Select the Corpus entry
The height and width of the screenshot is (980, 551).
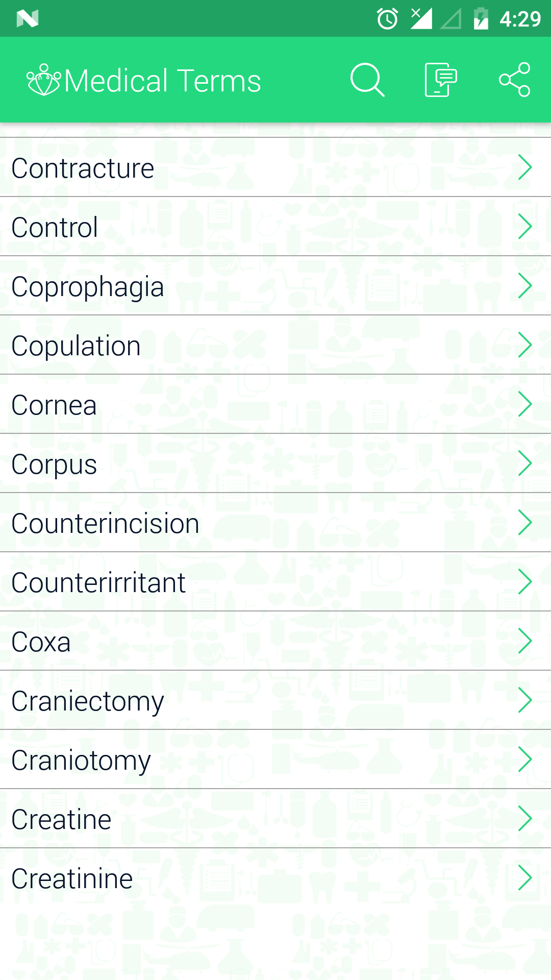(x=275, y=463)
